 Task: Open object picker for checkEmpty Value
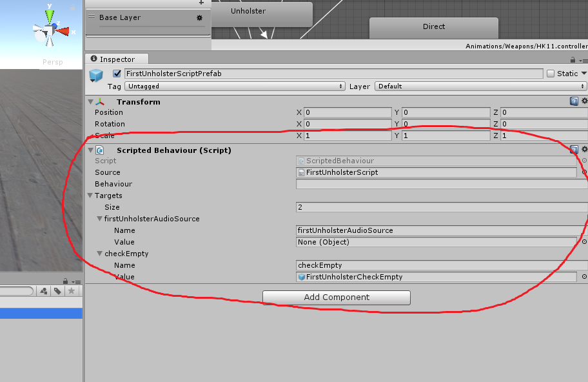click(x=584, y=277)
